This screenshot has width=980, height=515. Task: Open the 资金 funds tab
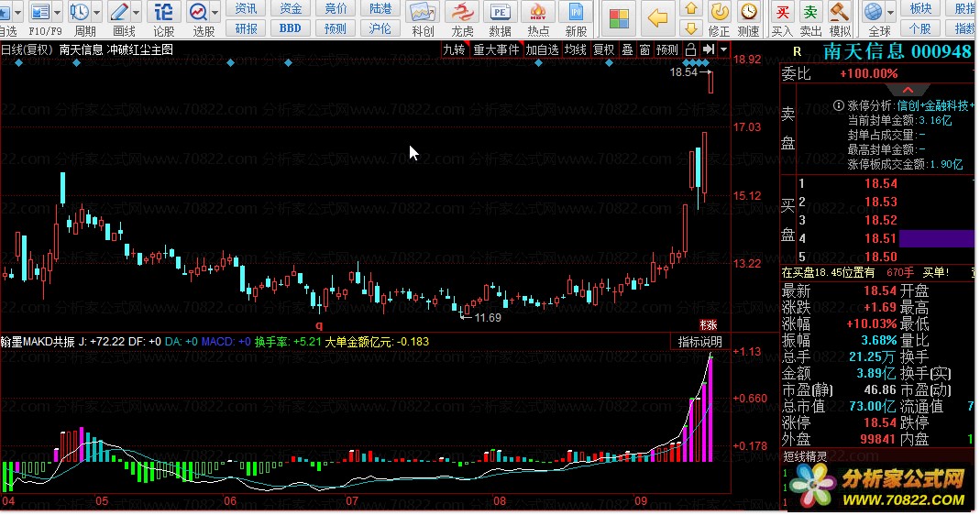[291, 9]
